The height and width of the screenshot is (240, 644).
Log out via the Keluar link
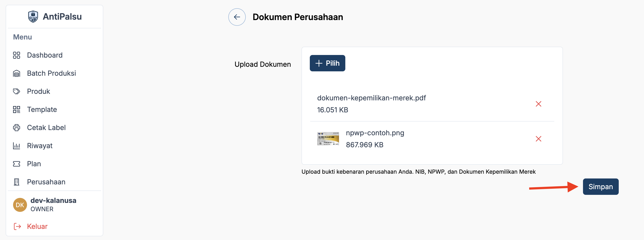point(37,226)
